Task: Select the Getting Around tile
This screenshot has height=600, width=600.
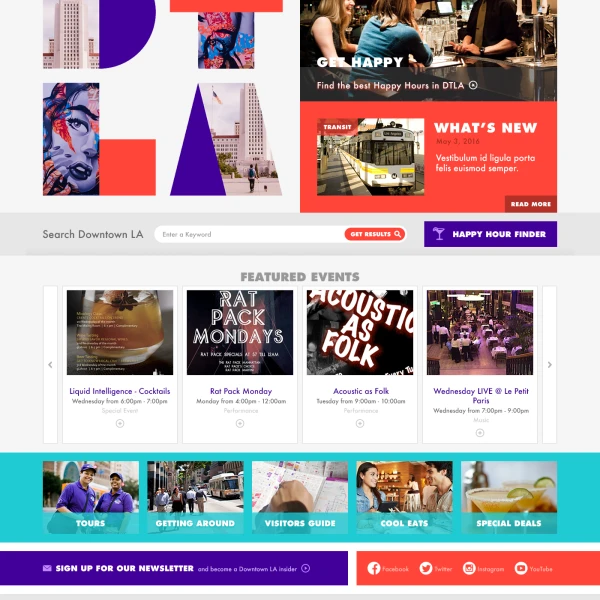Action: click(x=195, y=497)
